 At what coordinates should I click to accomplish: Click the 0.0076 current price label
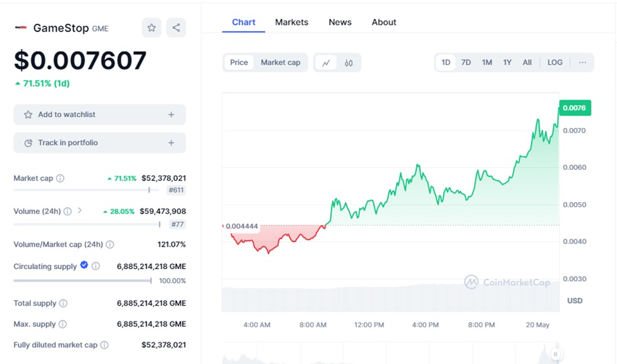pyautogui.click(x=575, y=108)
